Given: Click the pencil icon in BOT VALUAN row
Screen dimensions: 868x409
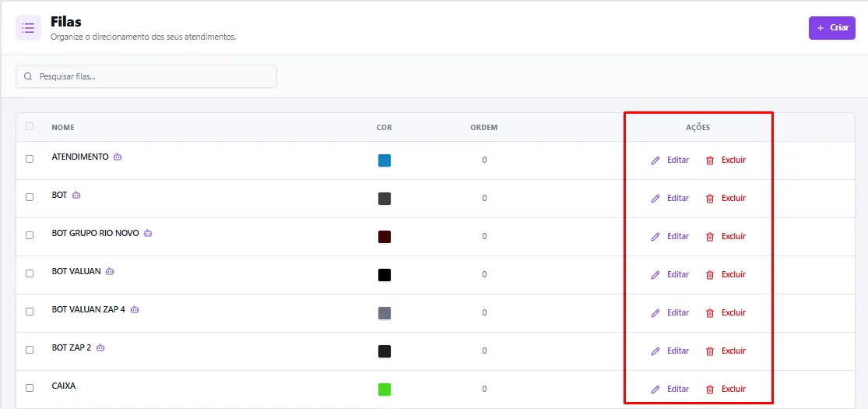Looking at the screenshot, I should [x=655, y=275].
